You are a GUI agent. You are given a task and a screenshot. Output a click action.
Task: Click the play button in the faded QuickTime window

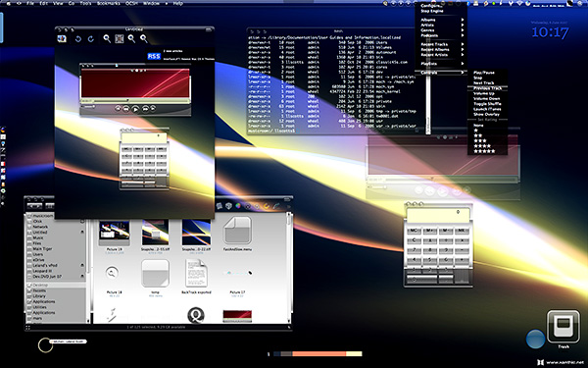pos(443,191)
